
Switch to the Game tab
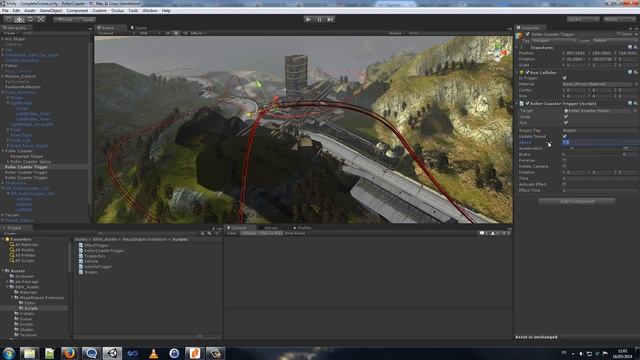pyautogui.click(x=139, y=28)
